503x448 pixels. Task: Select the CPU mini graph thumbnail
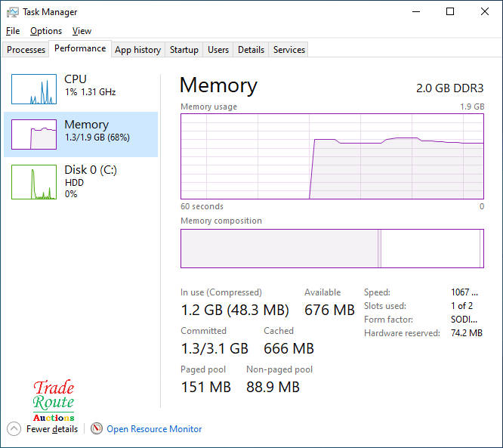click(x=34, y=89)
